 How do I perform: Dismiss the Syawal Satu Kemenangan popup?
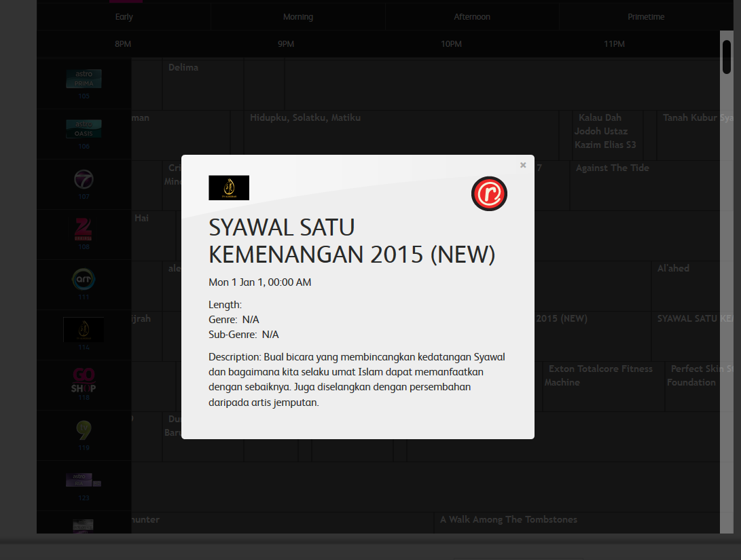[x=523, y=164]
